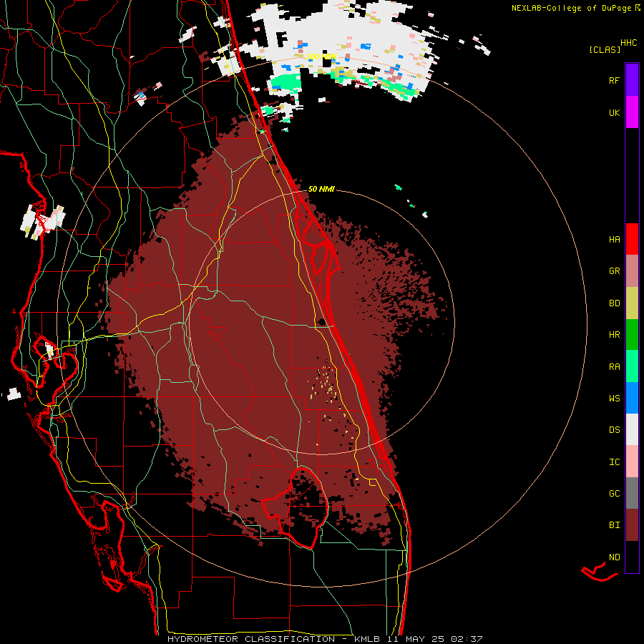Click the ND legend label

click(614, 557)
